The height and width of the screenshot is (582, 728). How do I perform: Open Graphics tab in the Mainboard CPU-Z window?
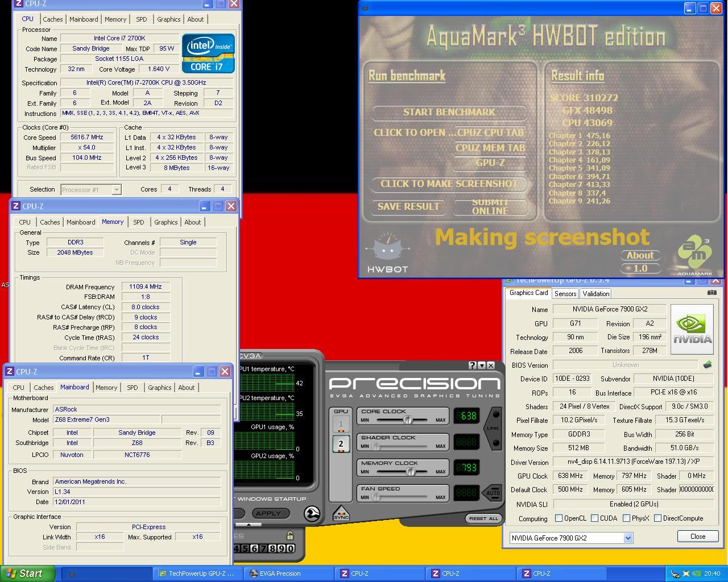click(159, 388)
